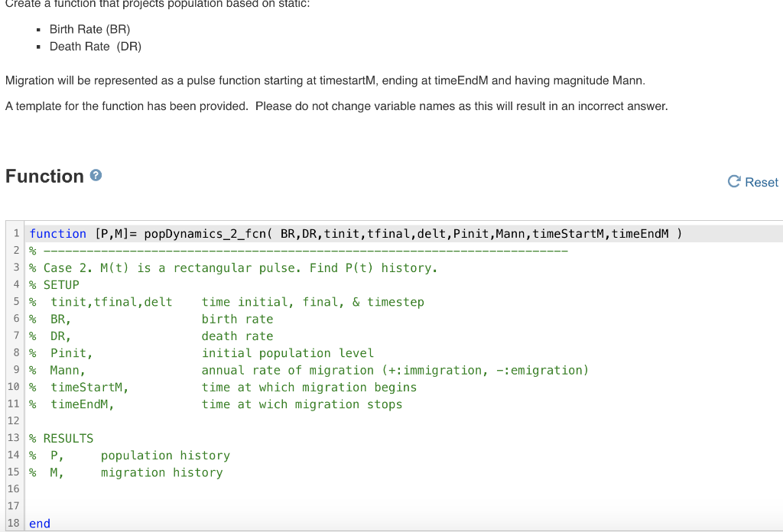Click the 'Birth Rate (BR)' bullet item
Image resolution: width=783 pixels, height=532 pixels.
[89, 29]
